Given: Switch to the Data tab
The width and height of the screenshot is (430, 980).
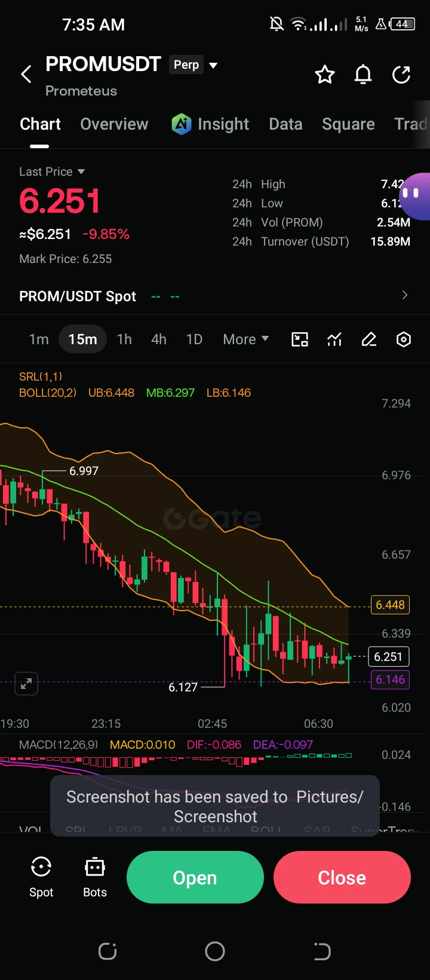Looking at the screenshot, I should pyautogui.click(x=285, y=124).
